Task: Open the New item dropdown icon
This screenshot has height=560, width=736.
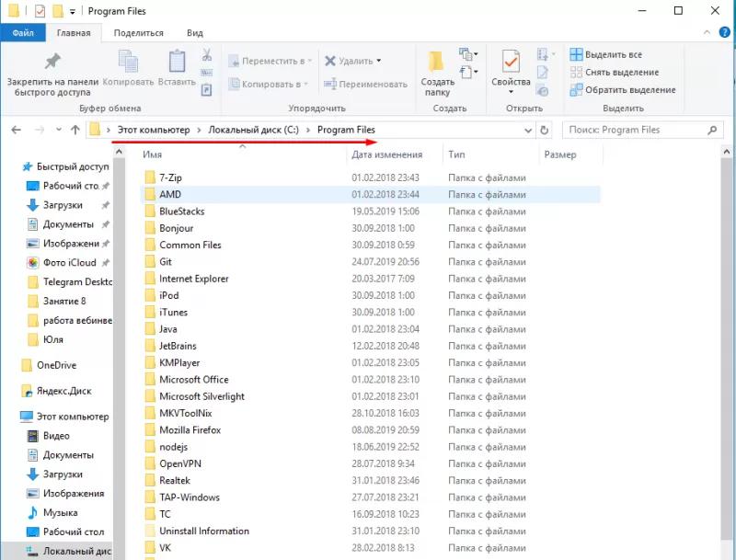Action: tap(468, 54)
